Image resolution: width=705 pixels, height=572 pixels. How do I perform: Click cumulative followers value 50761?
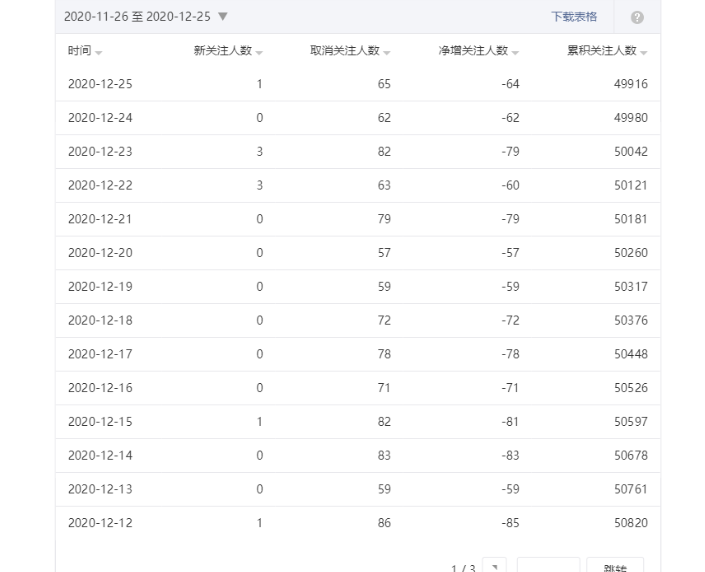coord(631,489)
